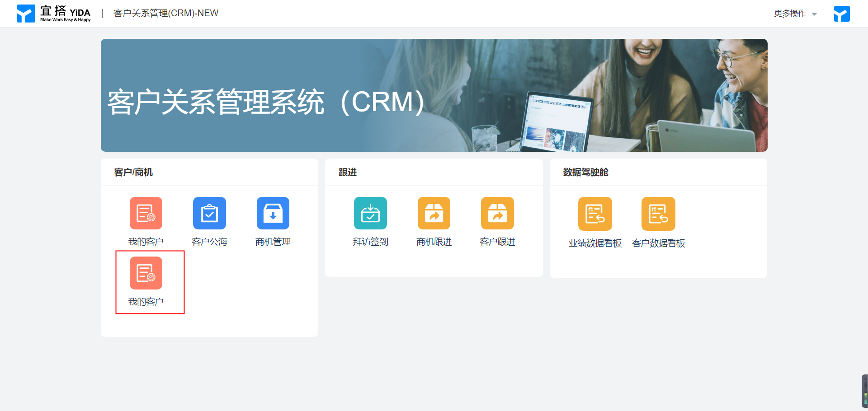Click the 商机管理 label
868x411 pixels.
(273, 242)
